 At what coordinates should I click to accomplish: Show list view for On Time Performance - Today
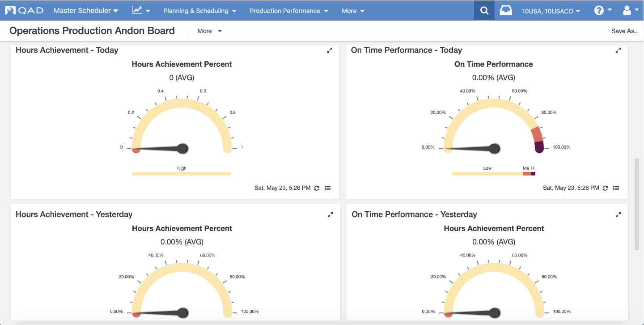click(616, 188)
